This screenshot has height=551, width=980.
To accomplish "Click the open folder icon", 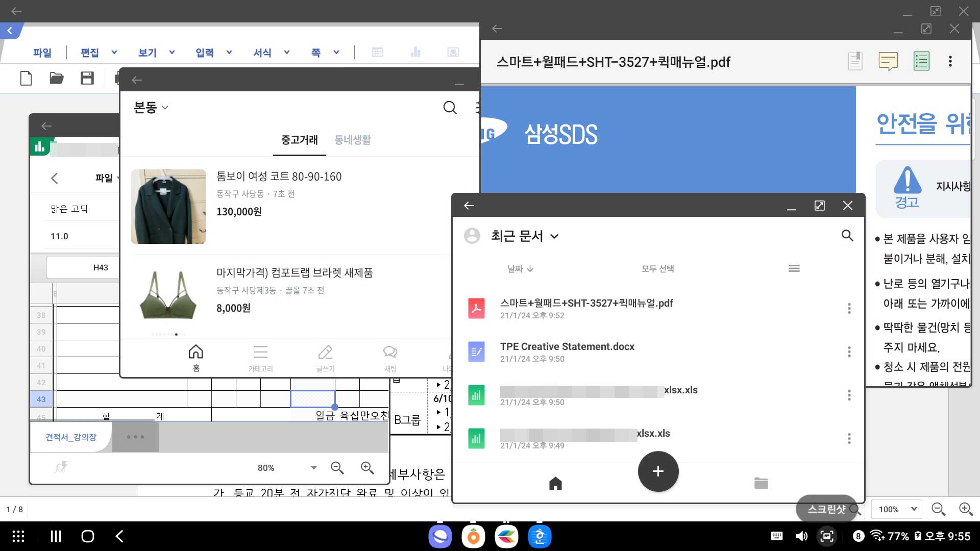I will (x=56, y=78).
